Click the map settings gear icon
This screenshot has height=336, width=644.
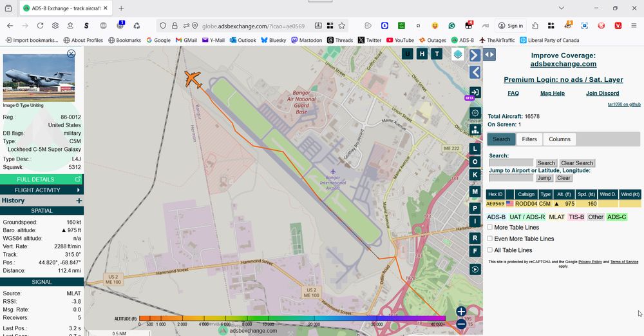pyautogui.click(x=475, y=113)
